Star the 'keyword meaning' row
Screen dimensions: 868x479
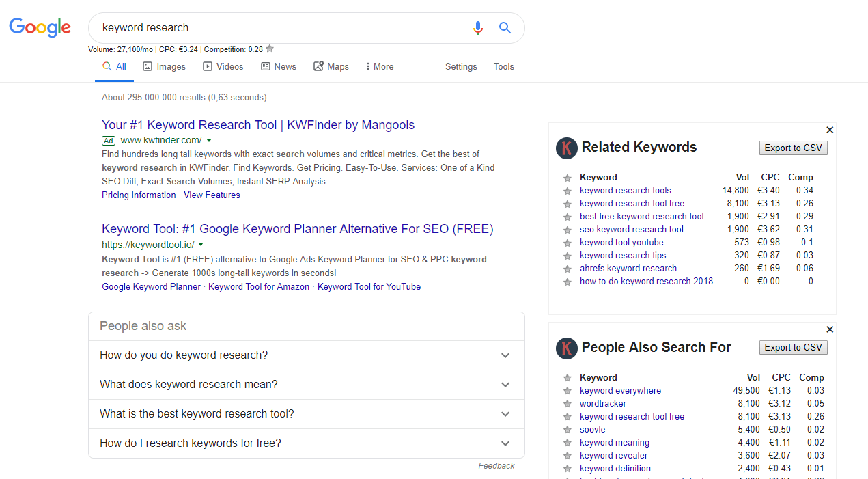click(567, 443)
